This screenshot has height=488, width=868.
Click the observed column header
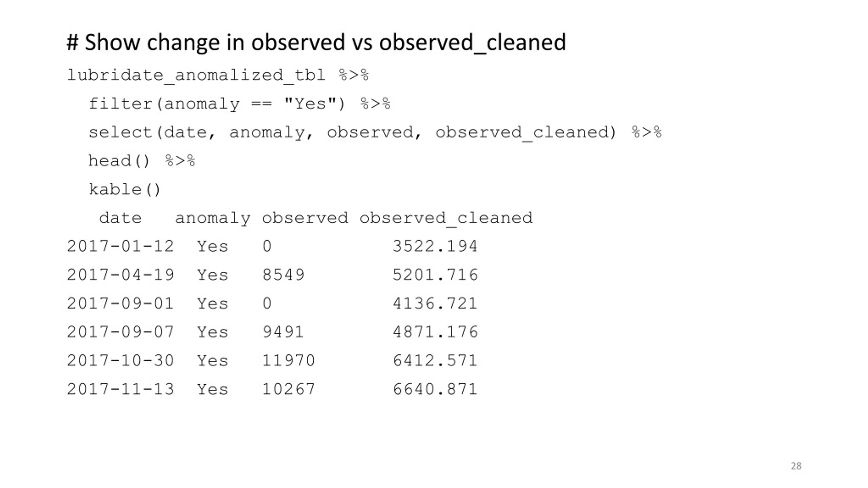point(305,218)
